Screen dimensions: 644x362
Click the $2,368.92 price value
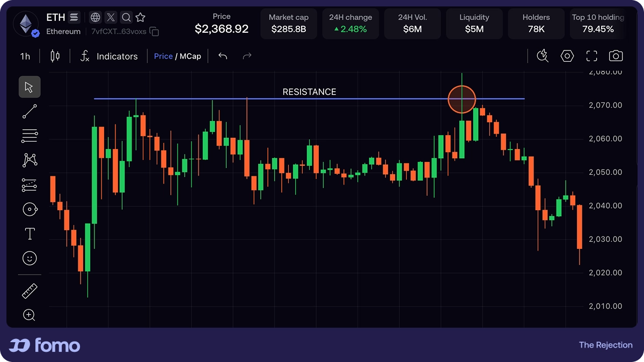222,29
